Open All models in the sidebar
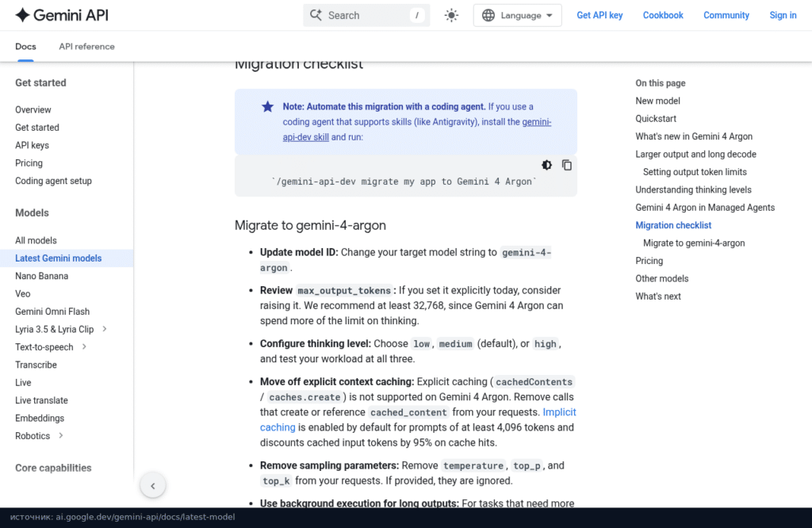The image size is (812, 528). tap(36, 240)
